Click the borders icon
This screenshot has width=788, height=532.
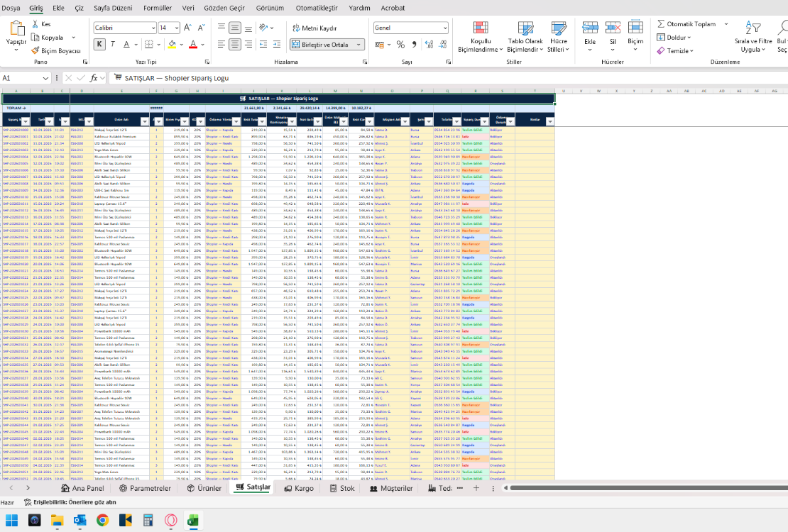click(x=149, y=44)
